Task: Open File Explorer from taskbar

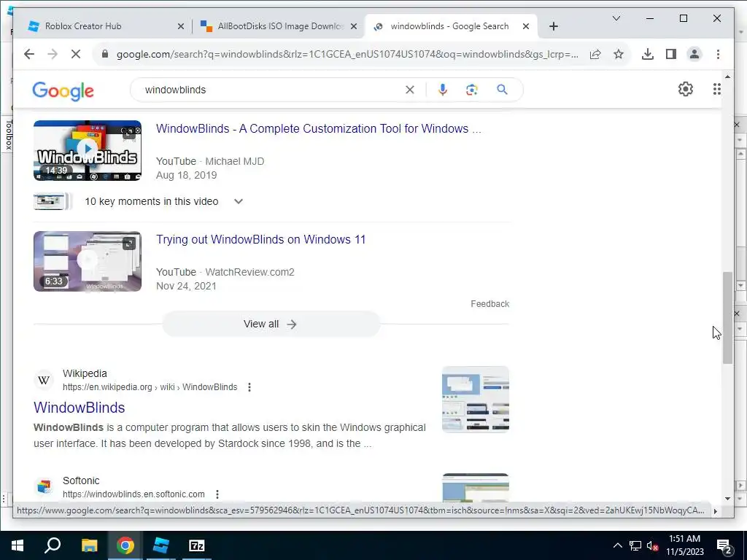Action: pos(89,545)
